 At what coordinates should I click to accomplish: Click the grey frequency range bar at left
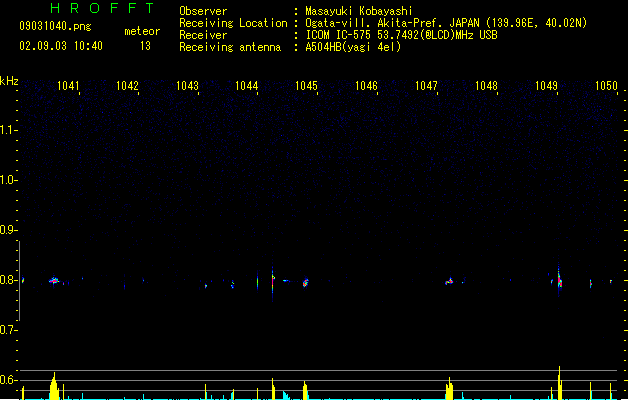[x=19, y=280]
